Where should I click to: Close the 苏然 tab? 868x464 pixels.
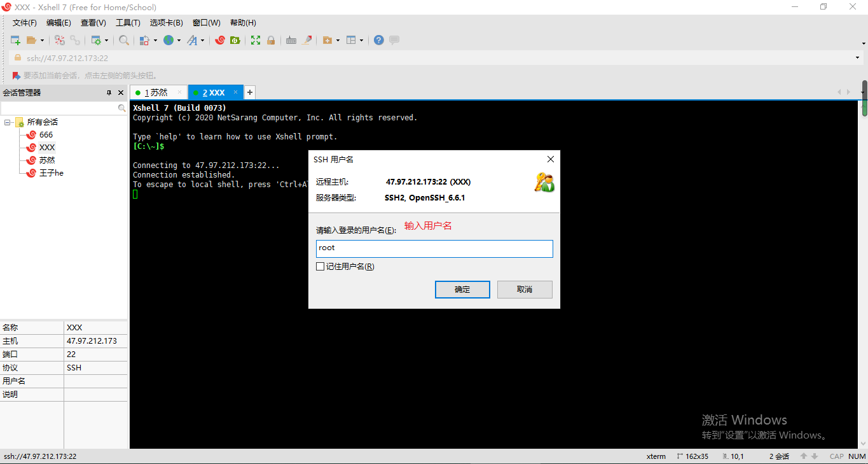pyautogui.click(x=179, y=92)
